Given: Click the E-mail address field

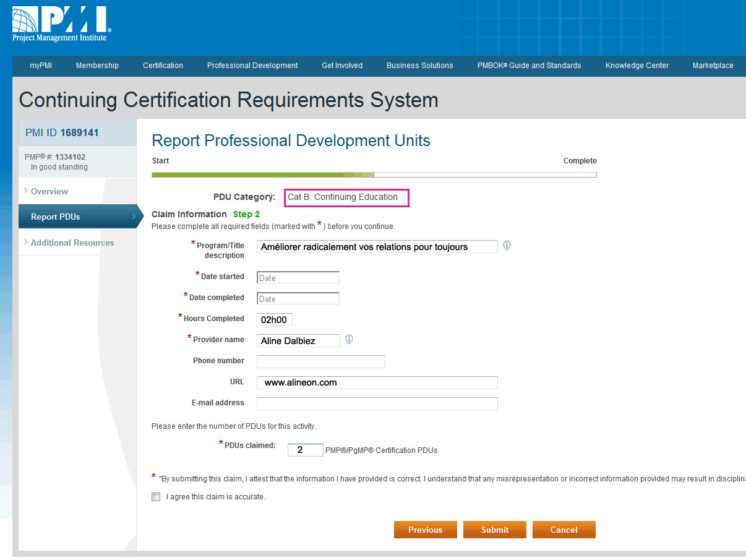Looking at the screenshot, I should pyautogui.click(x=377, y=403).
